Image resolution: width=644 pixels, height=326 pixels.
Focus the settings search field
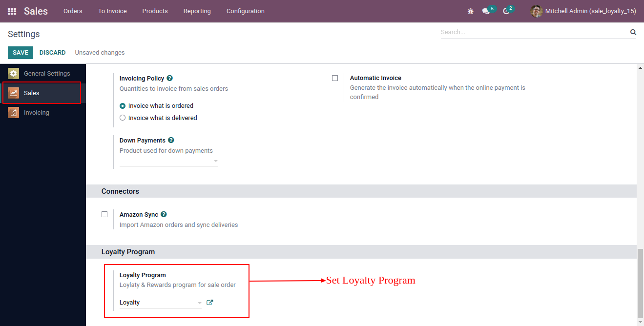tap(535, 32)
